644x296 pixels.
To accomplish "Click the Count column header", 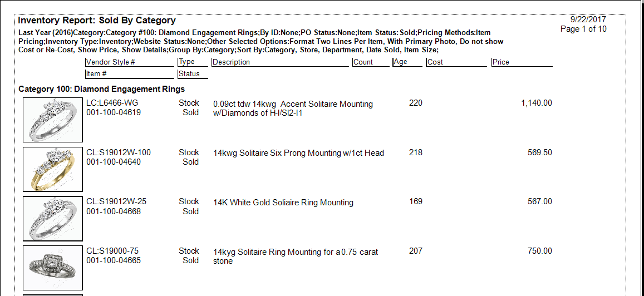I will tap(363, 62).
